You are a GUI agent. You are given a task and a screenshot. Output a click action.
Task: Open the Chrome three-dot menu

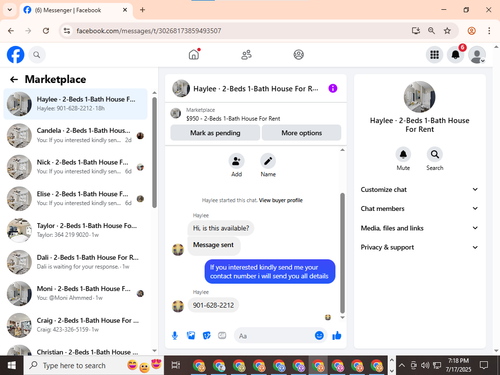tap(489, 31)
